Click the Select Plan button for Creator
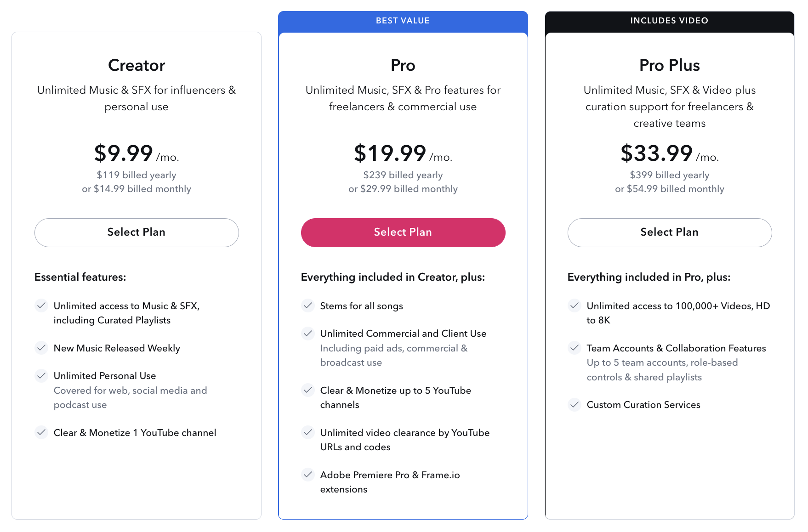Screen dimensions: 808x532 (137, 232)
